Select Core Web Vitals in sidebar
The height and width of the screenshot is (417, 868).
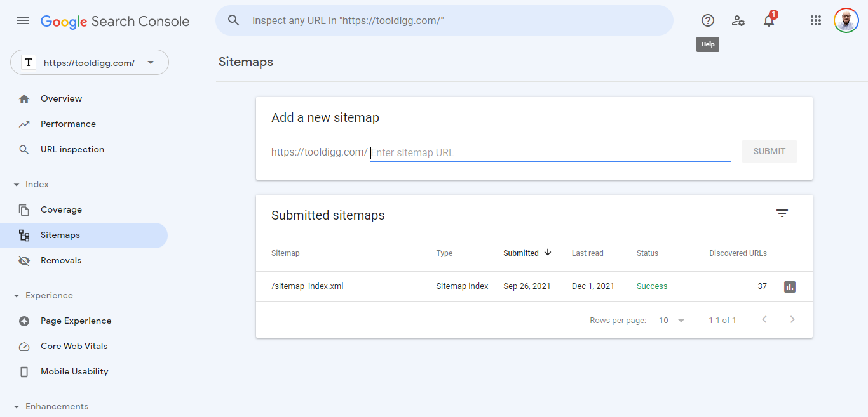(x=74, y=347)
